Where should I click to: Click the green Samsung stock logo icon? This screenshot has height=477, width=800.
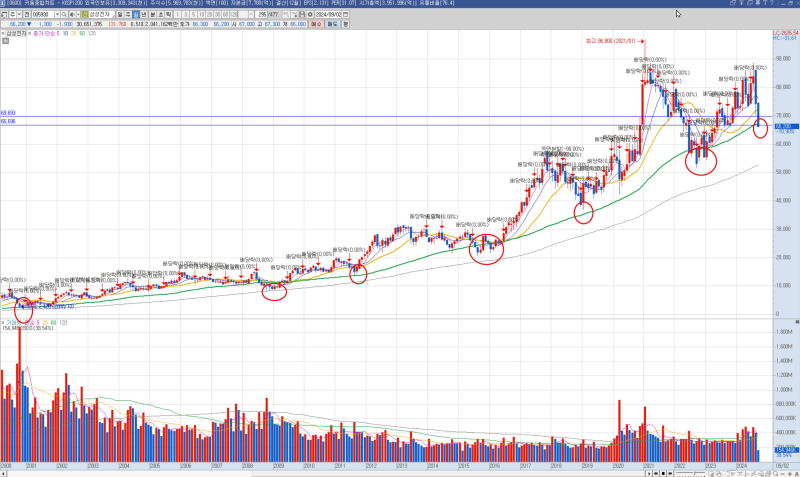coord(84,16)
